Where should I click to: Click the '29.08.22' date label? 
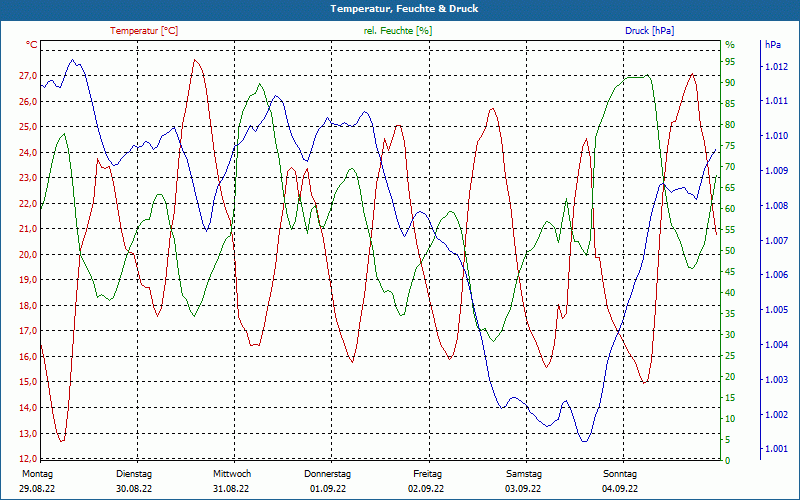click(x=37, y=489)
